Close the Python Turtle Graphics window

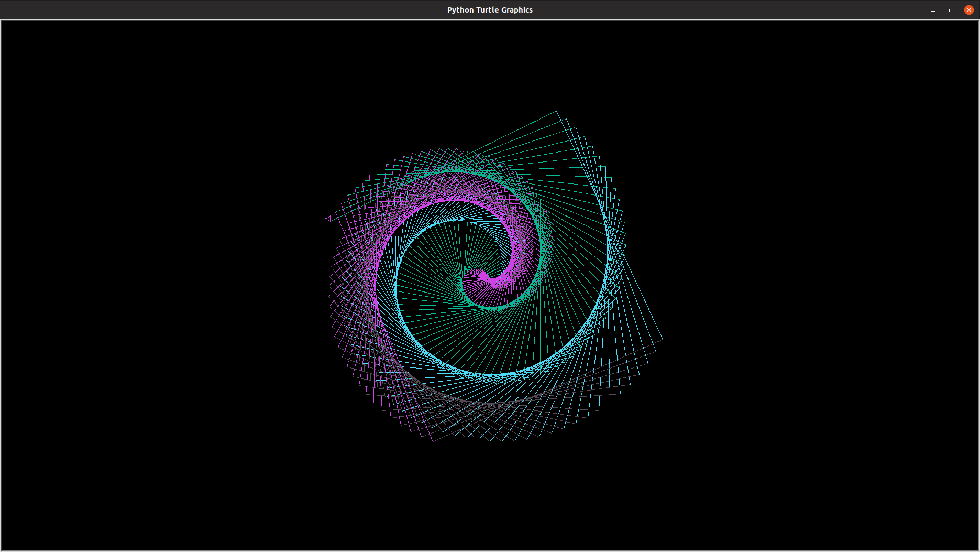(x=969, y=10)
